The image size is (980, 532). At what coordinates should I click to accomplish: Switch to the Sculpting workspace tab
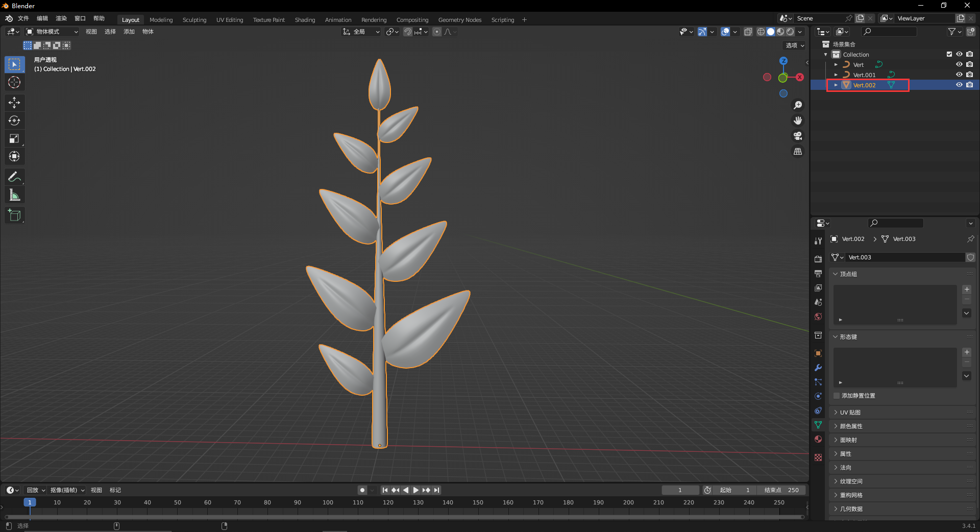pos(194,20)
